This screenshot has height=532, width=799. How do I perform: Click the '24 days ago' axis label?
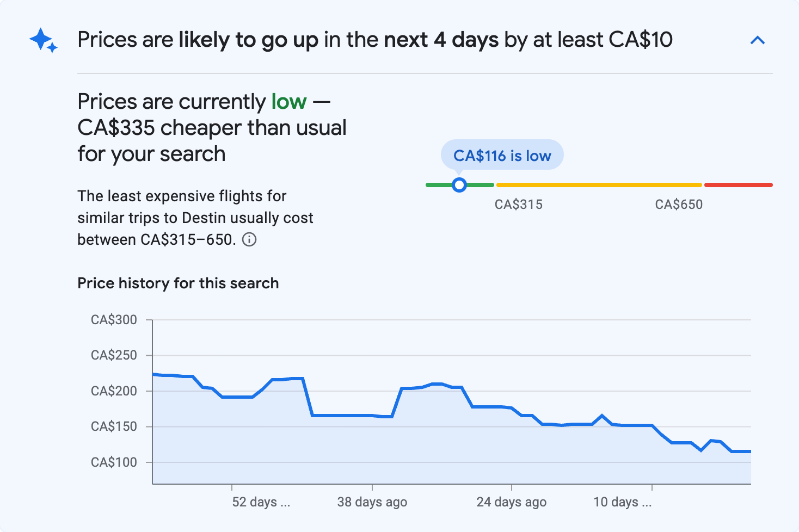tap(512, 502)
